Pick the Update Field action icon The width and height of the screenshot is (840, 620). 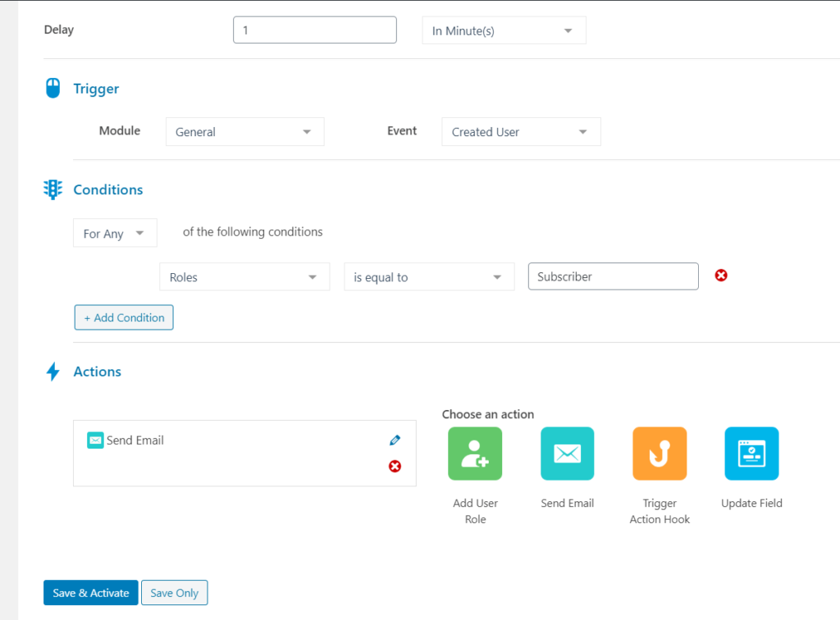click(751, 454)
